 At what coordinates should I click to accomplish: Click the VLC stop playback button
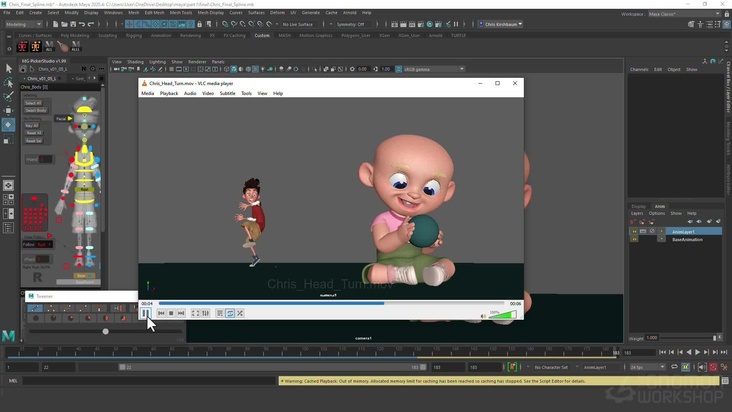point(171,313)
